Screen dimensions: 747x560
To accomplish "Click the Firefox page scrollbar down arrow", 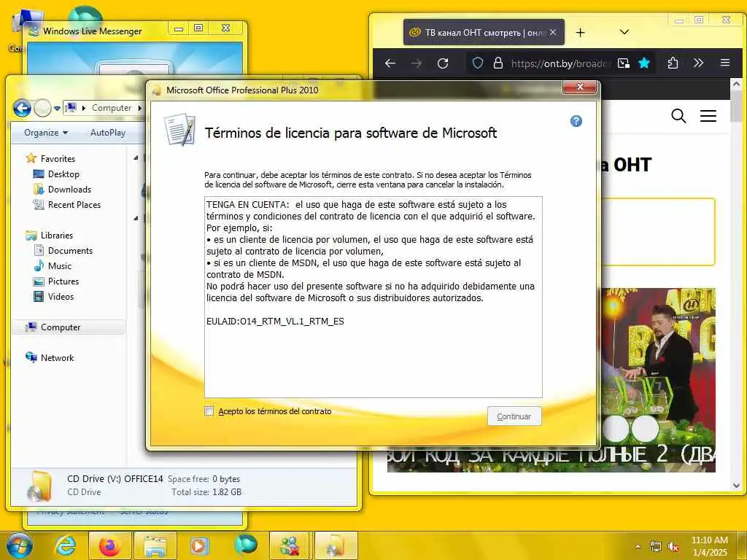I will tap(736, 486).
